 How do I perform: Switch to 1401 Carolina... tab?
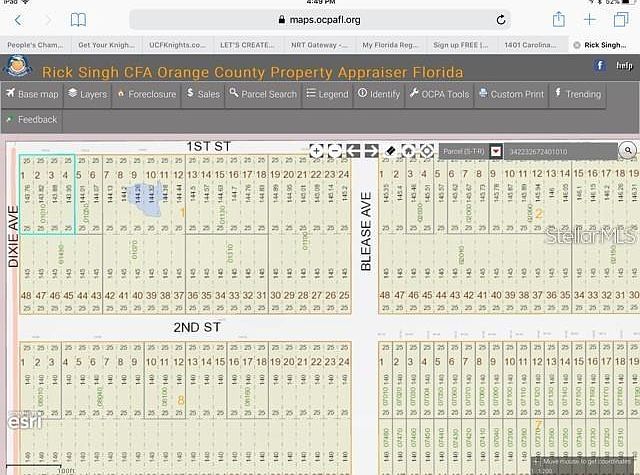pyautogui.click(x=530, y=45)
